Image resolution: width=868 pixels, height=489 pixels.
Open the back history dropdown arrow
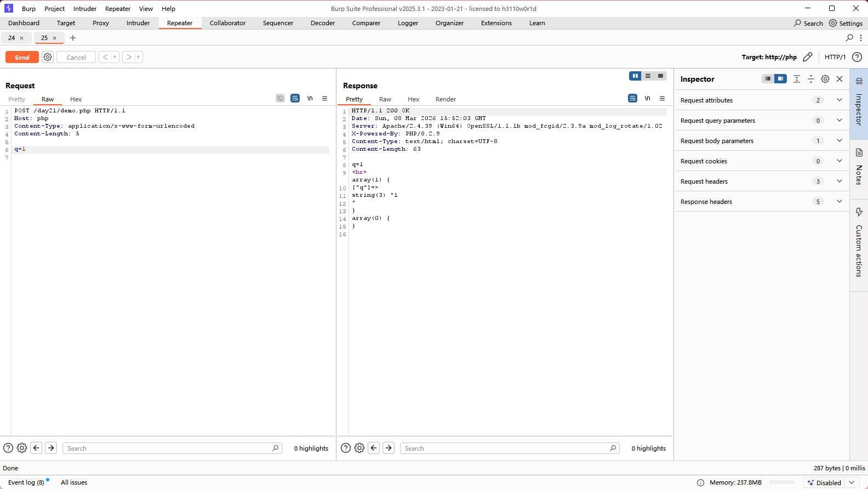115,57
